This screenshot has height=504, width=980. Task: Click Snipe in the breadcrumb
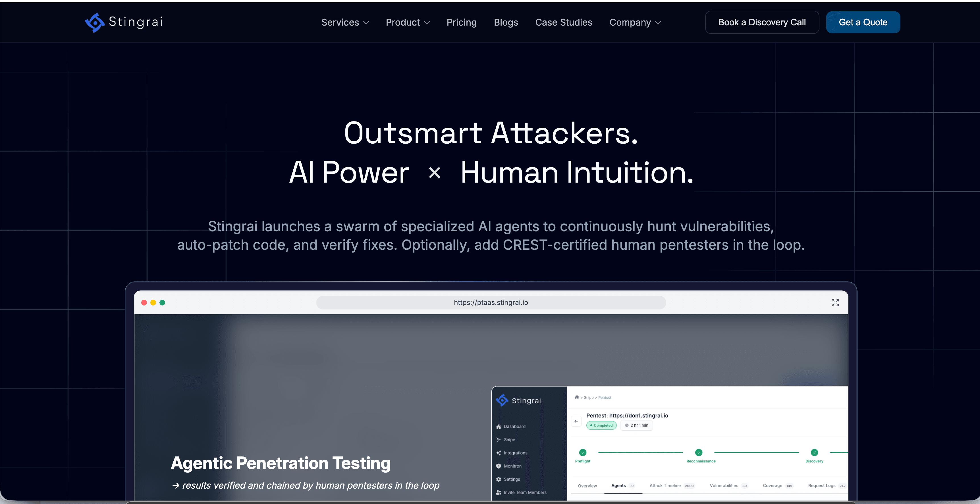point(589,397)
